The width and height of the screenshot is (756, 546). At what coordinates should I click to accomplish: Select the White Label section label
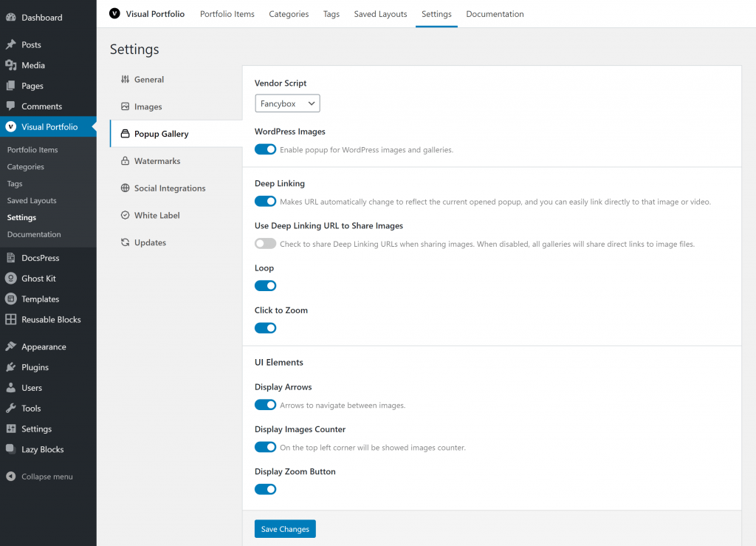tap(157, 215)
